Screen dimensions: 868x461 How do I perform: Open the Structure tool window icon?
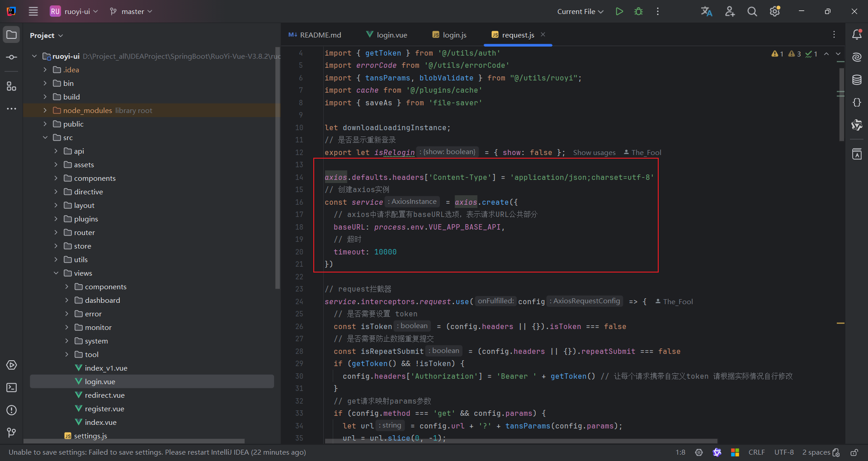[x=11, y=86]
